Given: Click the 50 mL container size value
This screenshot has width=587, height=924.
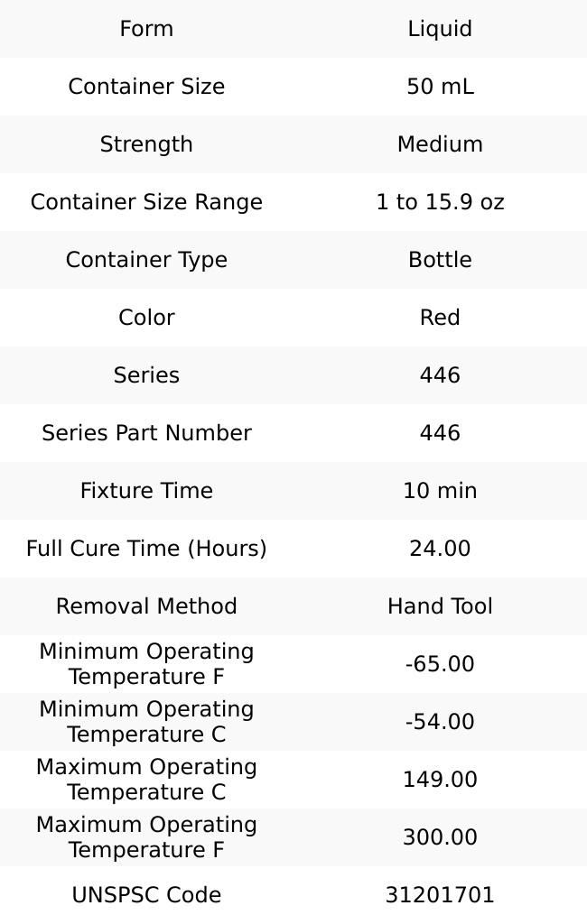Looking at the screenshot, I should (x=440, y=87).
